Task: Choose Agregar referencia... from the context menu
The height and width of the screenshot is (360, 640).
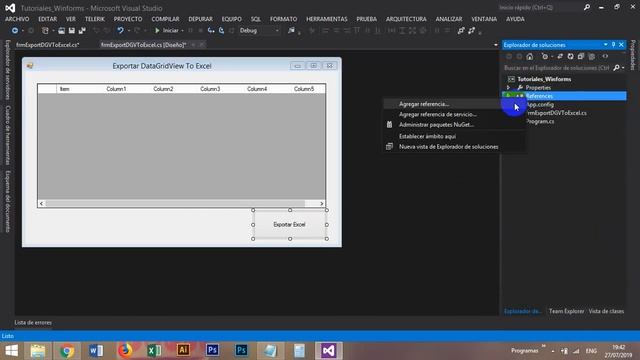Action: (x=424, y=104)
